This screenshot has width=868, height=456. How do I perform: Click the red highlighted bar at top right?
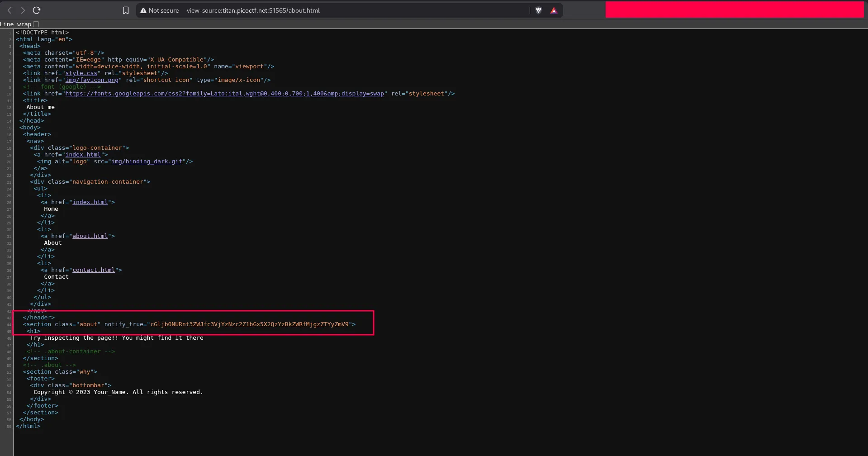(735, 9)
